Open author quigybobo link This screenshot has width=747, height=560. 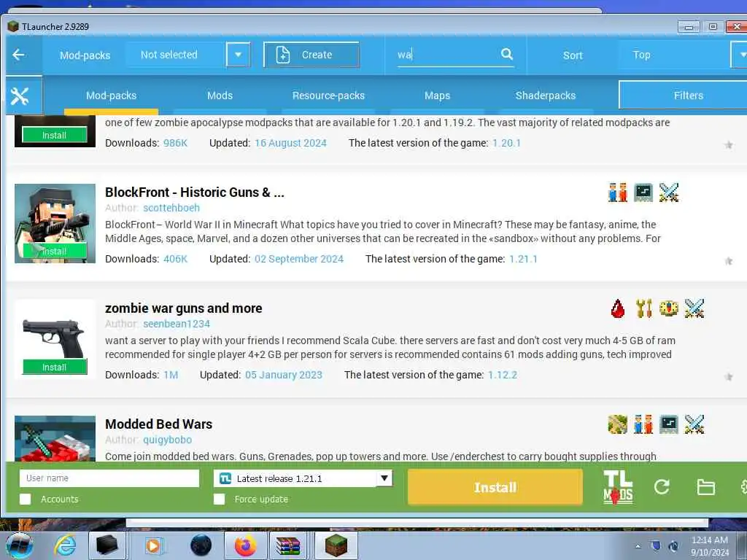pyautogui.click(x=168, y=440)
